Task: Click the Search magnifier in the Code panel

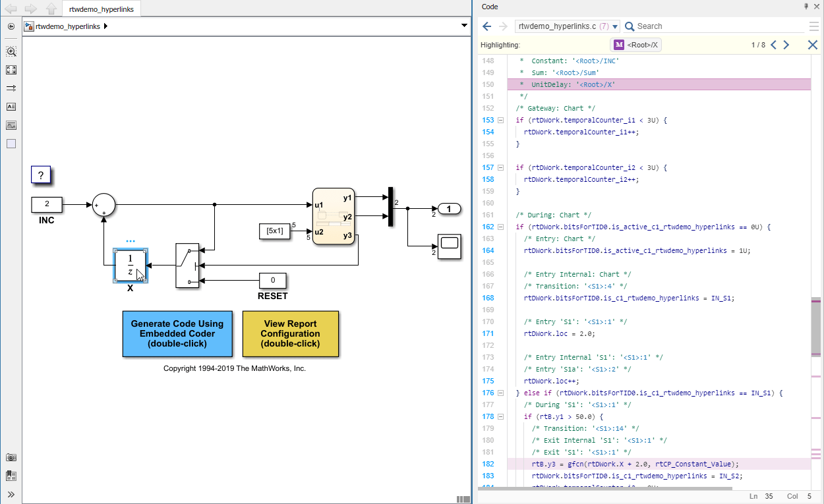Action: pyautogui.click(x=630, y=26)
